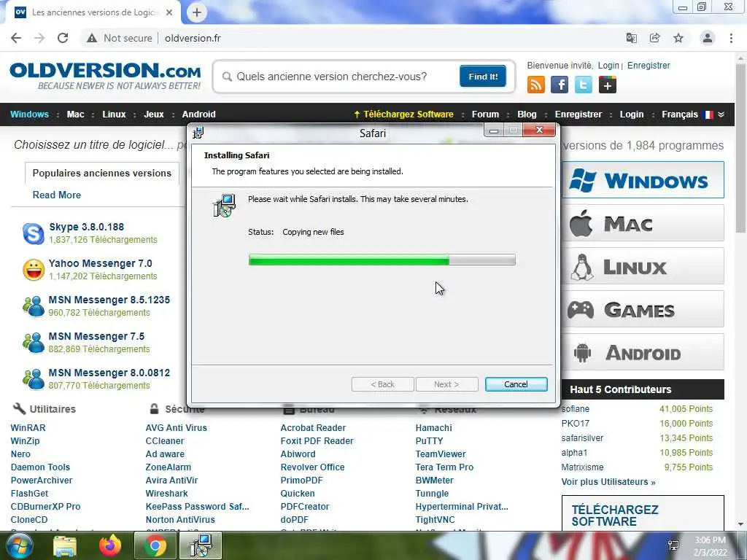The height and width of the screenshot is (560, 747).
Task: Open the WinRAR link
Action: click(28, 427)
